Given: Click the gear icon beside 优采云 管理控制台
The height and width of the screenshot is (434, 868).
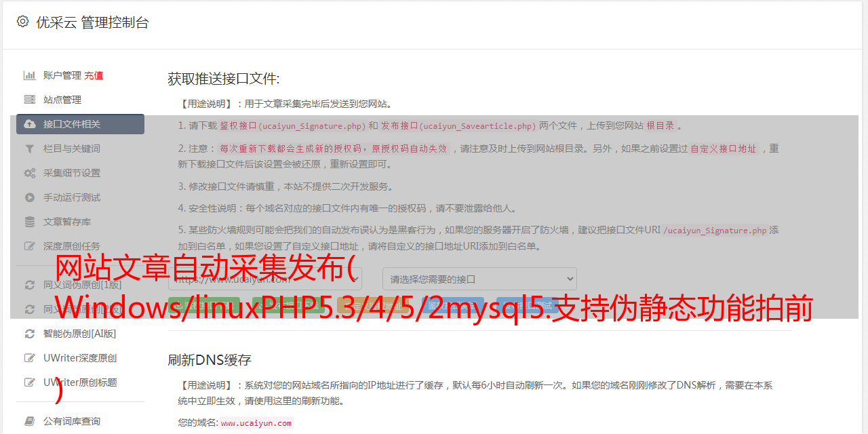Looking at the screenshot, I should coord(22,22).
